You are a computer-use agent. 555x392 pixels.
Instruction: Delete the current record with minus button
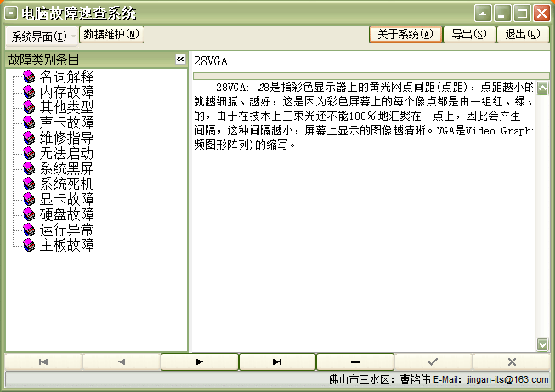(x=354, y=361)
